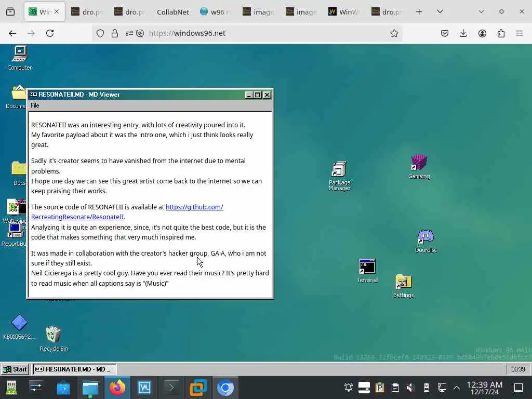Switch to the WinW tab

344,12
